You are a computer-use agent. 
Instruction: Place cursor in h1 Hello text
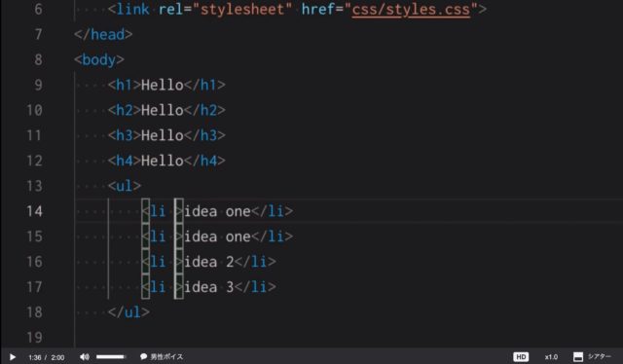click(x=163, y=85)
